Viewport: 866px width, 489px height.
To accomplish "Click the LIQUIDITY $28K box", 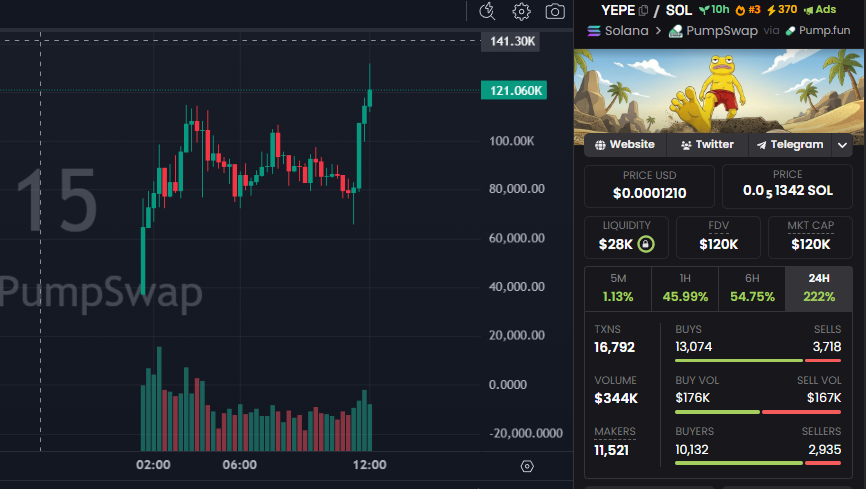I will pyautogui.click(x=626, y=238).
